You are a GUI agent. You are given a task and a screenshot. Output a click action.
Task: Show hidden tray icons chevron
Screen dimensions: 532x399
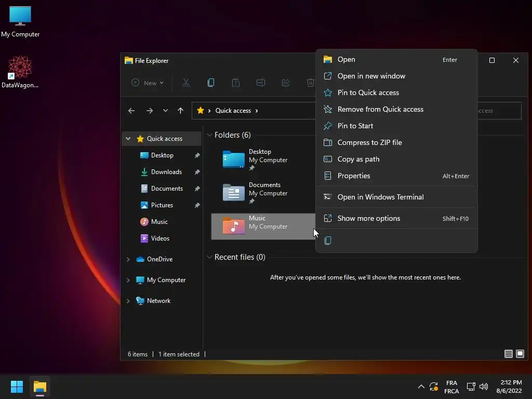(421, 387)
